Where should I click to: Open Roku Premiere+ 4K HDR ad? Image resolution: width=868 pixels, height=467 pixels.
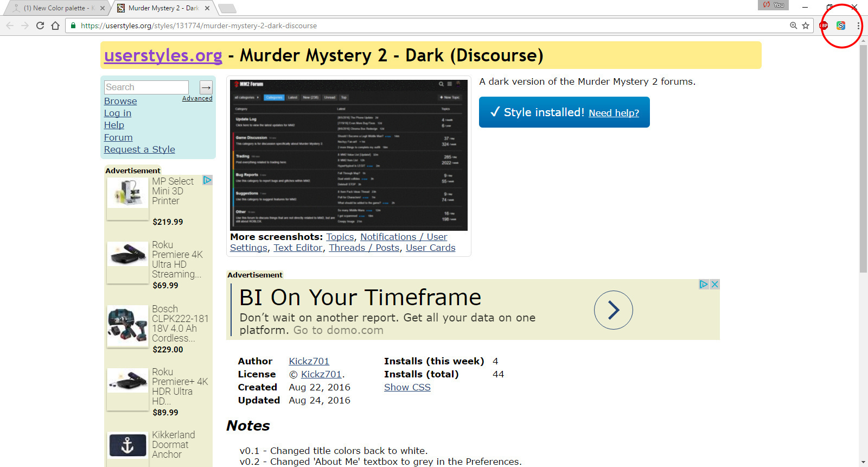180,387
